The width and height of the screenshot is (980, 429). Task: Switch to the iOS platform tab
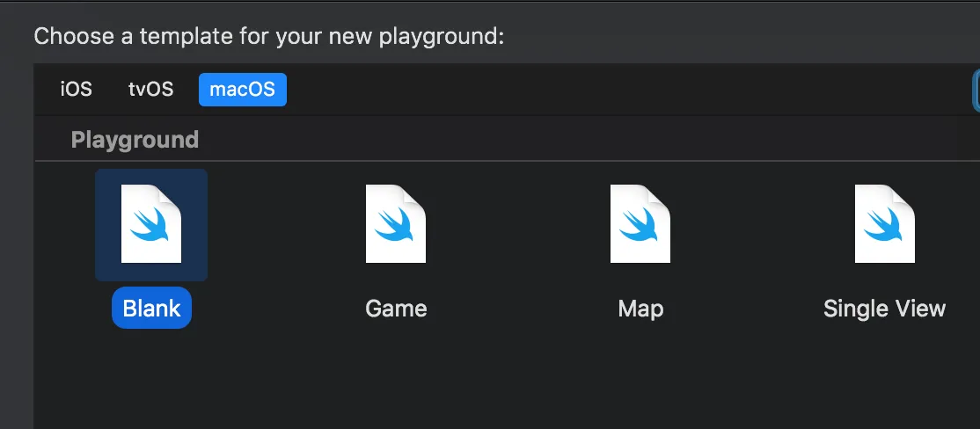pos(77,90)
